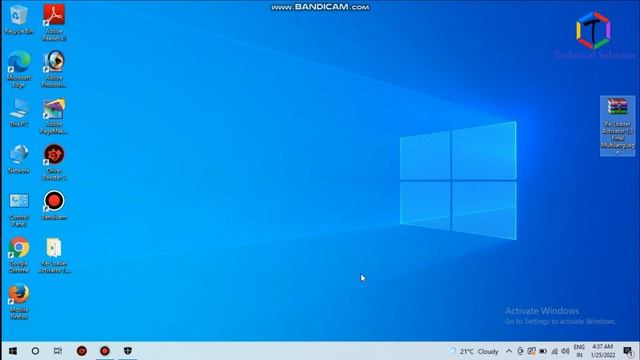Select the Network desktop icon
Image resolution: width=640 pixels, height=360 pixels.
click(x=18, y=159)
